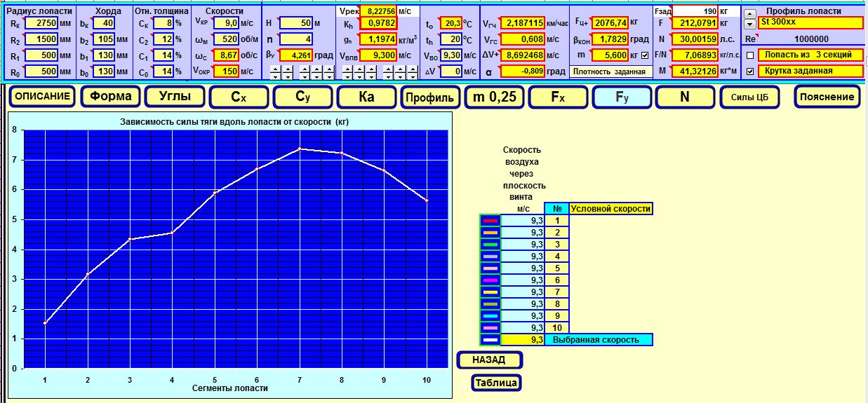Open the Таблица button
This screenshot has width=868, height=403.
497,383
